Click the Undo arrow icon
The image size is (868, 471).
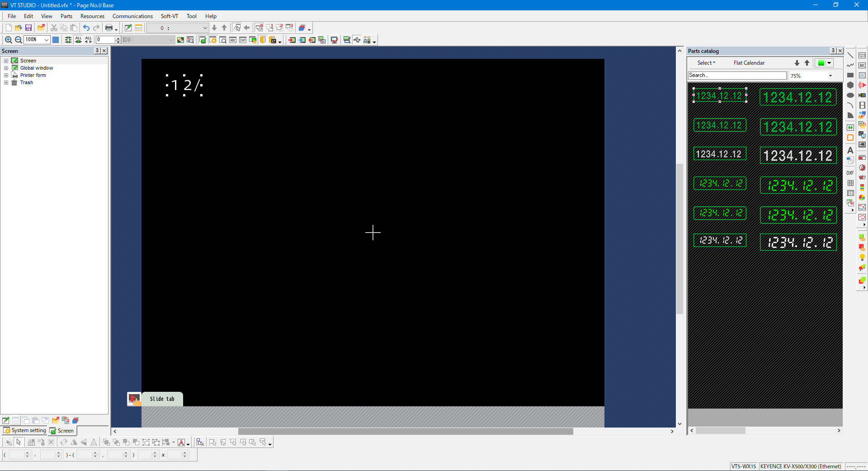tap(86, 28)
